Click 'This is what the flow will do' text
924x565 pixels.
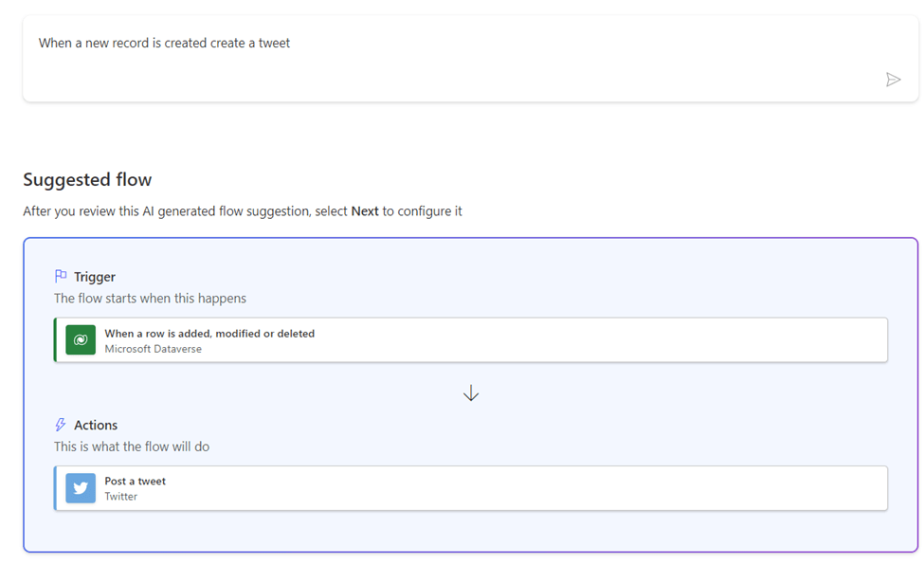(132, 447)
